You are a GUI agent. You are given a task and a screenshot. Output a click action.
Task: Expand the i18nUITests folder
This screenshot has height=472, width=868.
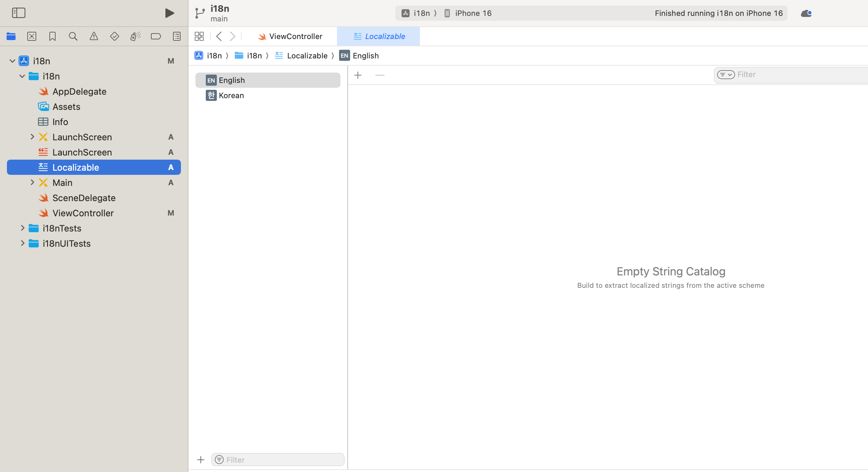pyautogui.click(x=22, y=243)
